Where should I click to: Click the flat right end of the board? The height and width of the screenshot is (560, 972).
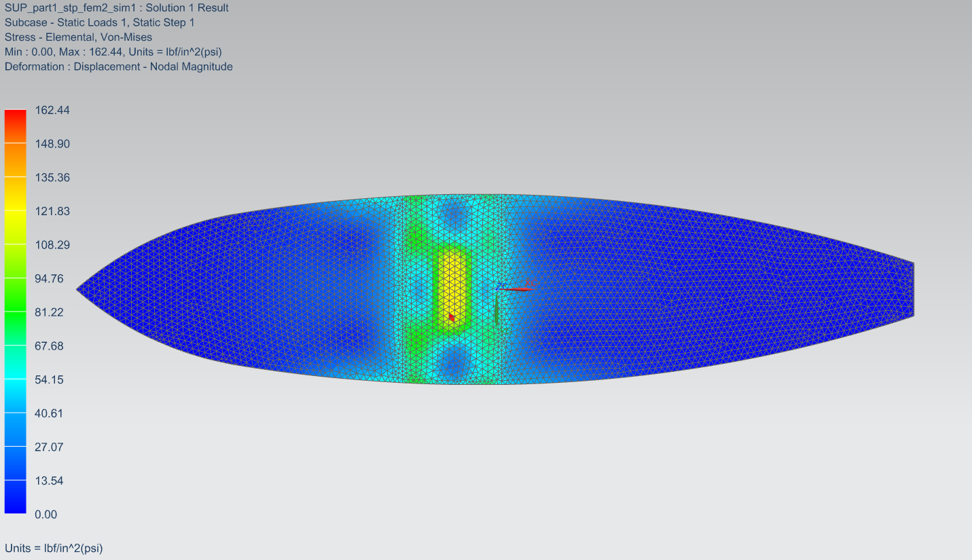[912, 289]
